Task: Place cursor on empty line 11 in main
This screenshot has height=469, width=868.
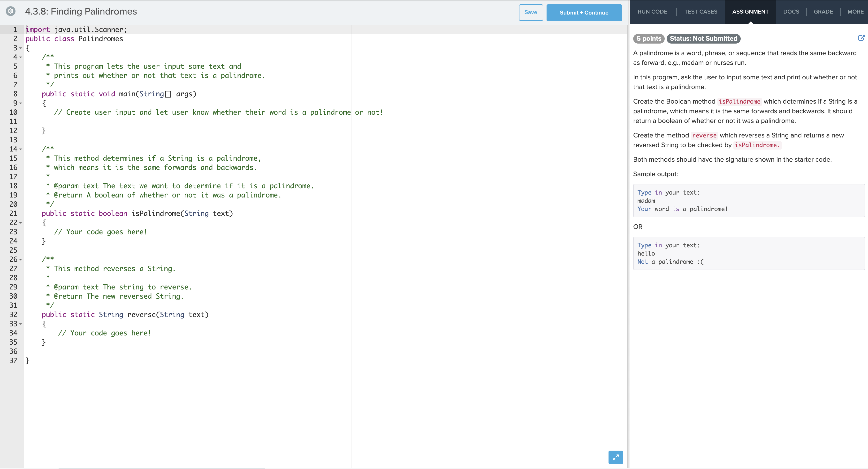Action: click(135, 122)
